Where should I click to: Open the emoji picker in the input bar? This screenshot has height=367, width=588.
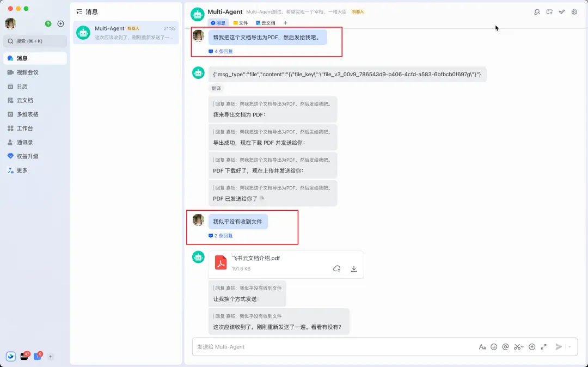coord(494,347)
